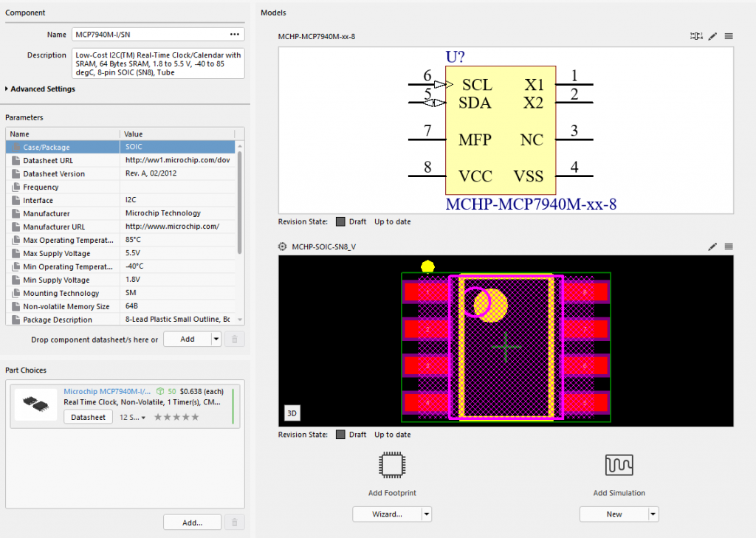Click the document icon of Frequency row
The height and width of the screenshot is (538, 756).
[x=16, y=187]
